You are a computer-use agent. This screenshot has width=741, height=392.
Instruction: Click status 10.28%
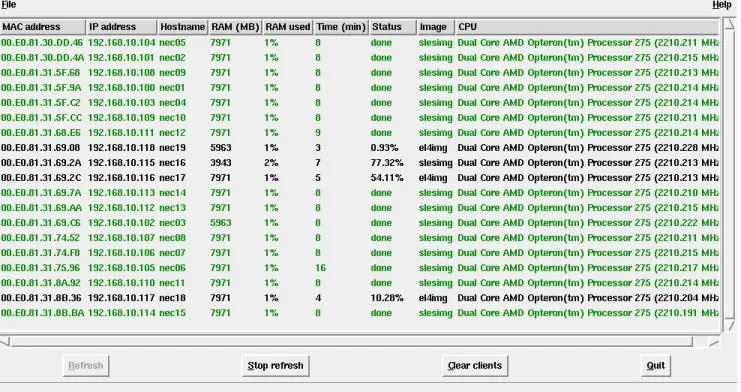387,298
